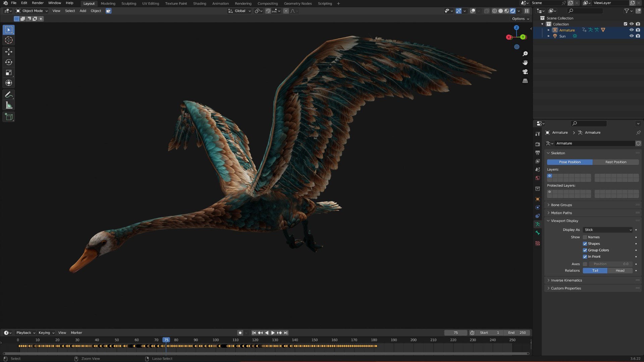The height and width of the screenshot is (362, 644).
Task: Open the Render properties tab icon
Action: (538, 144)
